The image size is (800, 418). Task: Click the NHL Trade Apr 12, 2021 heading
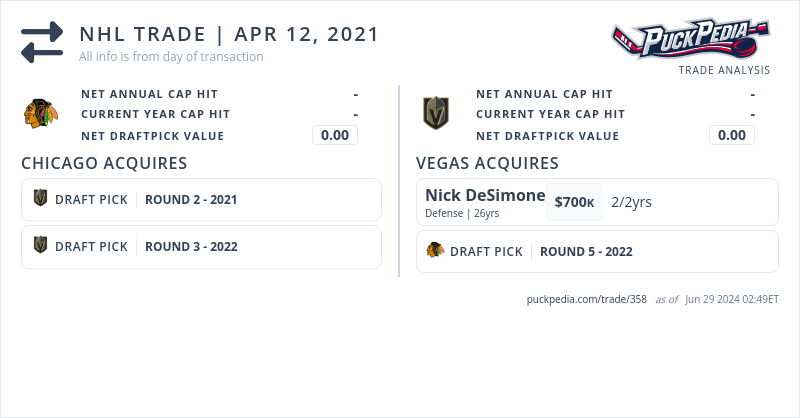click(229, 34)
